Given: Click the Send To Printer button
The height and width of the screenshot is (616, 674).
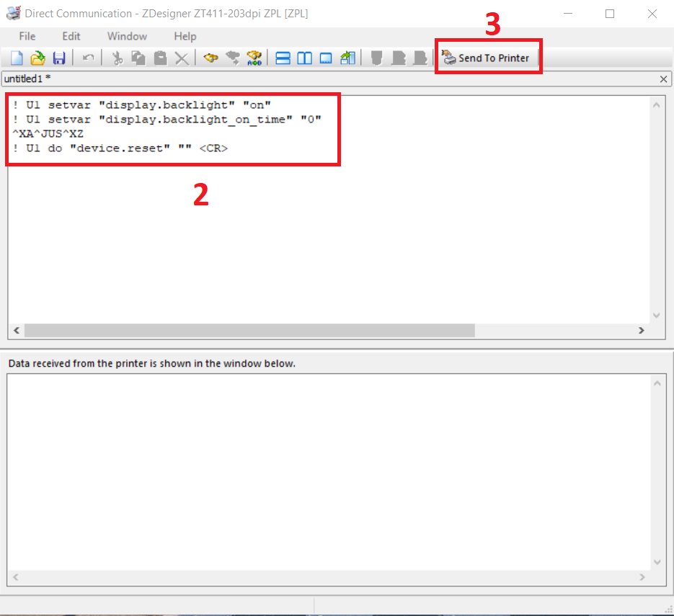Looking at the screenshot, I should (x=487, y=58).
